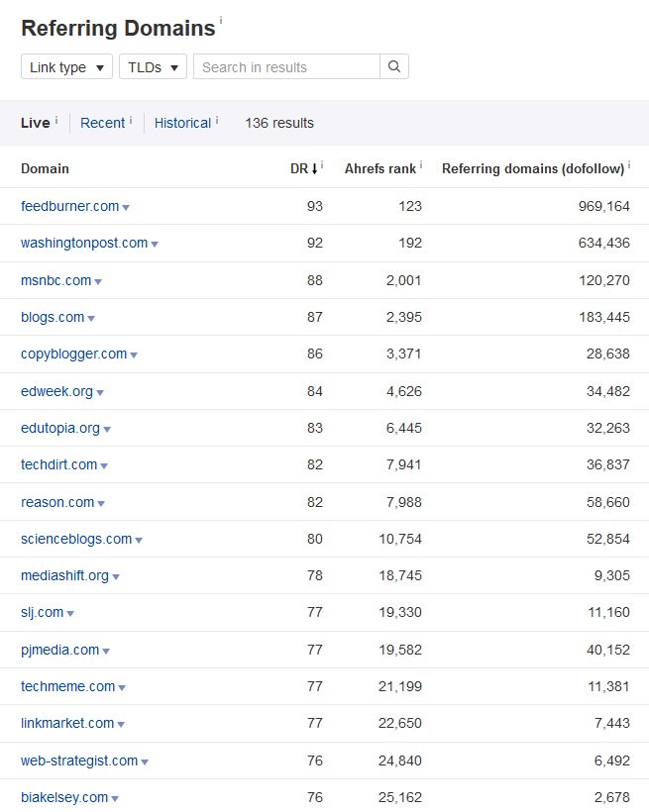Viewport: 649px width, 812px height.
Task: Expand the web-strategist.com dropdown arrow
Action: (145, 762)
